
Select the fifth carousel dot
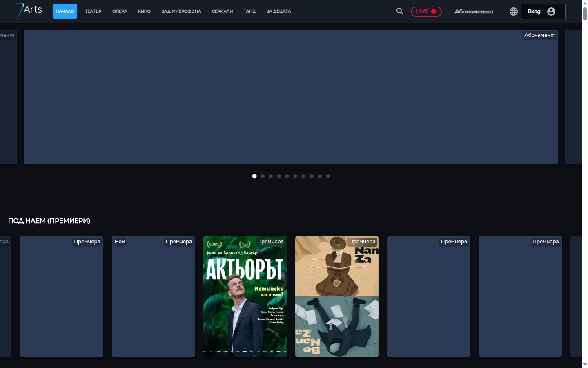pyautogui.click(x=287, y=176)
